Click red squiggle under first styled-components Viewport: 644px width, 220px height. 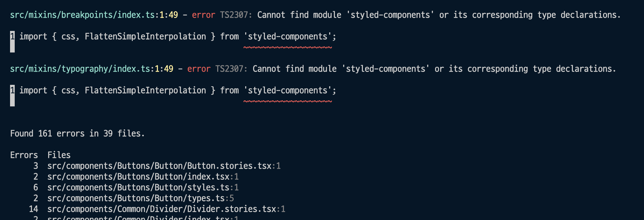point(288,47)
